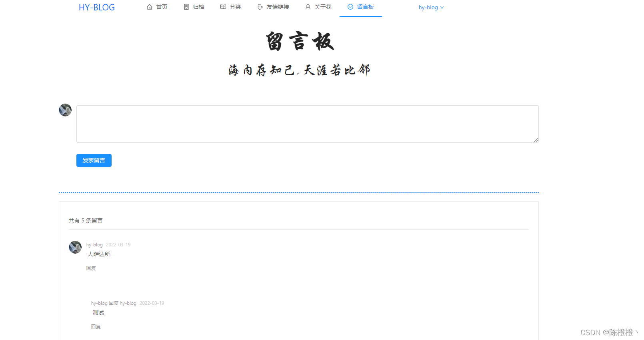The width and height of the screenshot is (644, 340).
Task: Click the HY-BLOG logo link
Action: coord(97,7)
